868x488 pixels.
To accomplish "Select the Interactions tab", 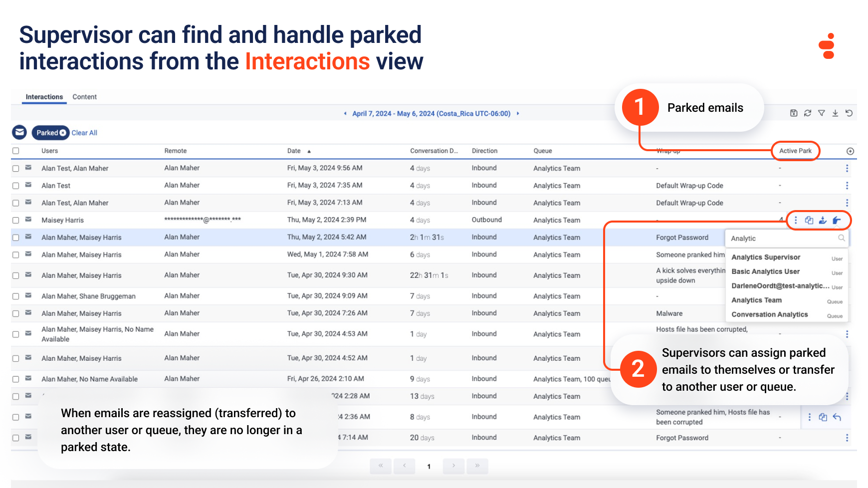I will (44, 97).
